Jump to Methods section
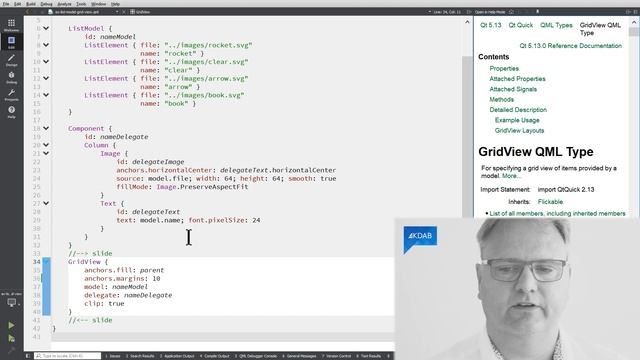640x360 pixels. pyautogui.click(x=502, y=99)
